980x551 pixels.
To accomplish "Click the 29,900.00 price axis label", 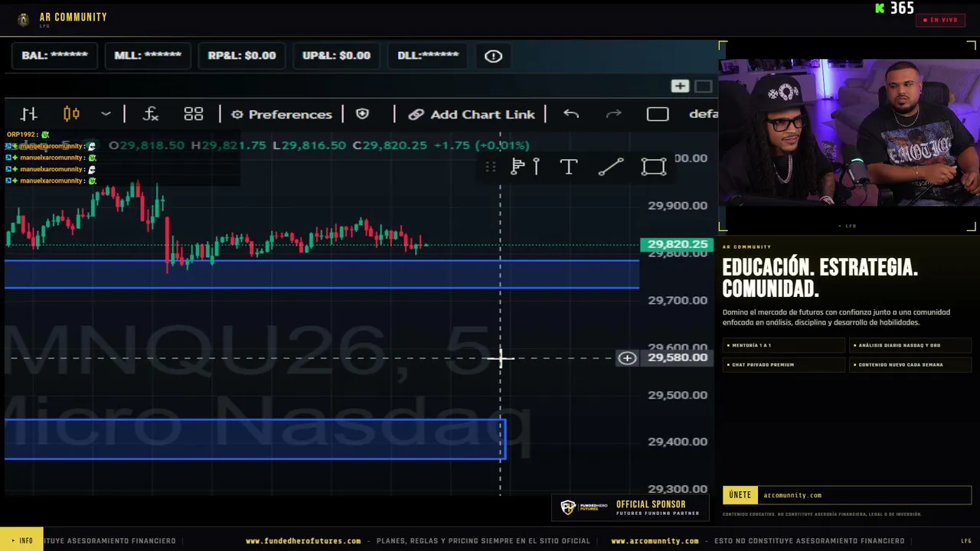I will tap(678, 205).
